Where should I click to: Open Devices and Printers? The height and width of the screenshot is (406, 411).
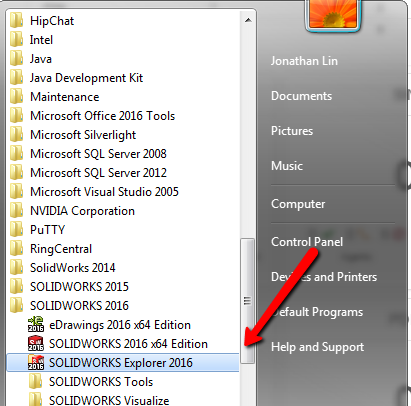(324, 277)
